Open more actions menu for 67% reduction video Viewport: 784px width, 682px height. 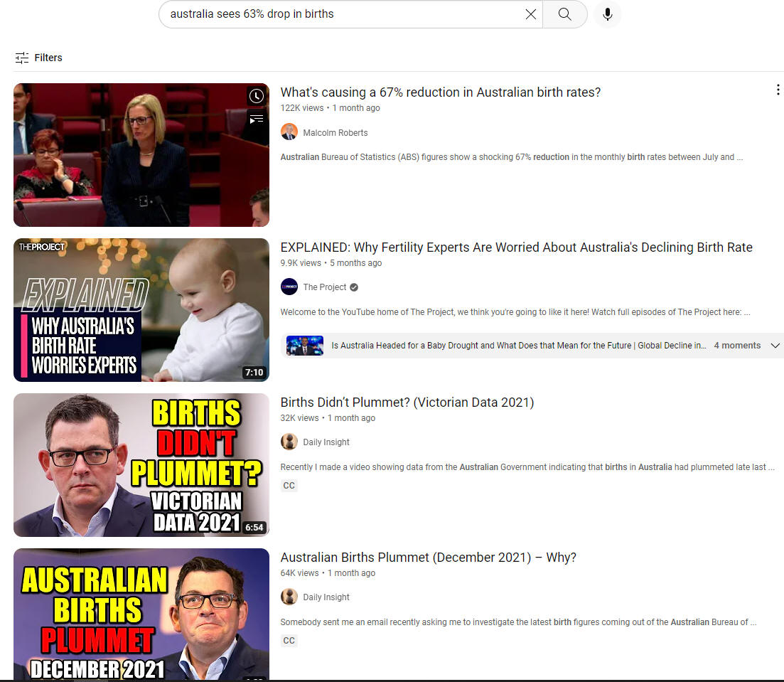778,90
